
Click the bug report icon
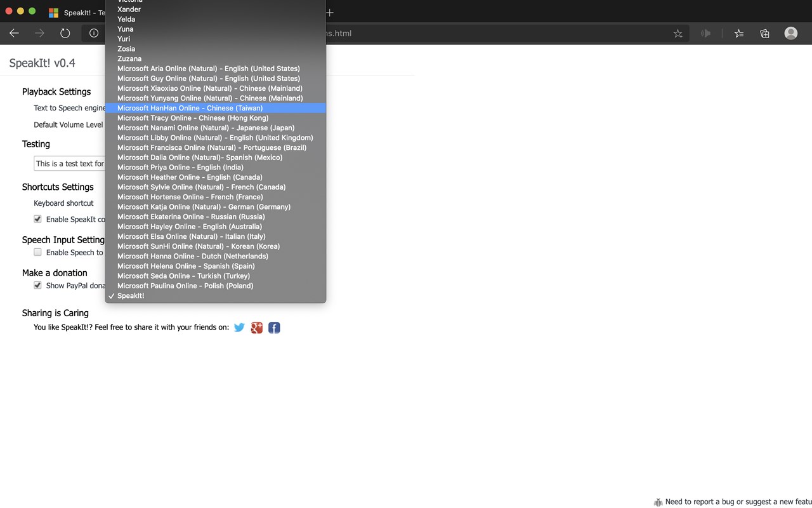tap(658, 502)
